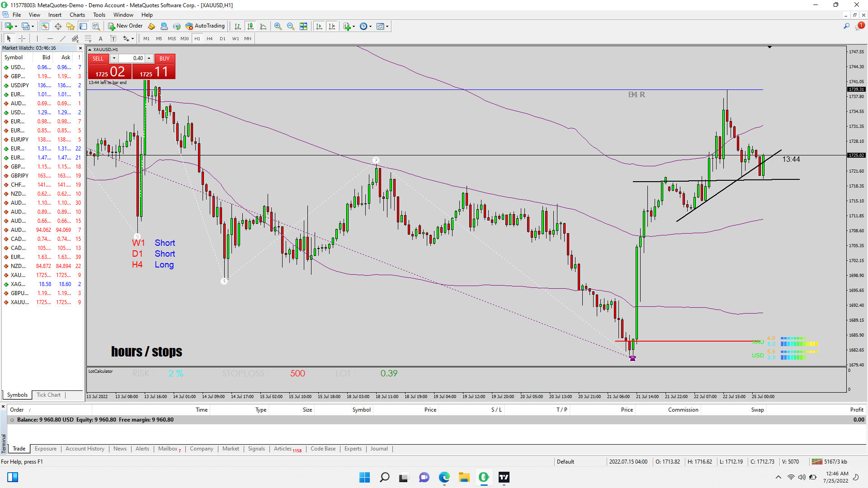Viewport: 868px width, 488px height.
Task: Open the Templates dropdown
Action: [382, 26]
